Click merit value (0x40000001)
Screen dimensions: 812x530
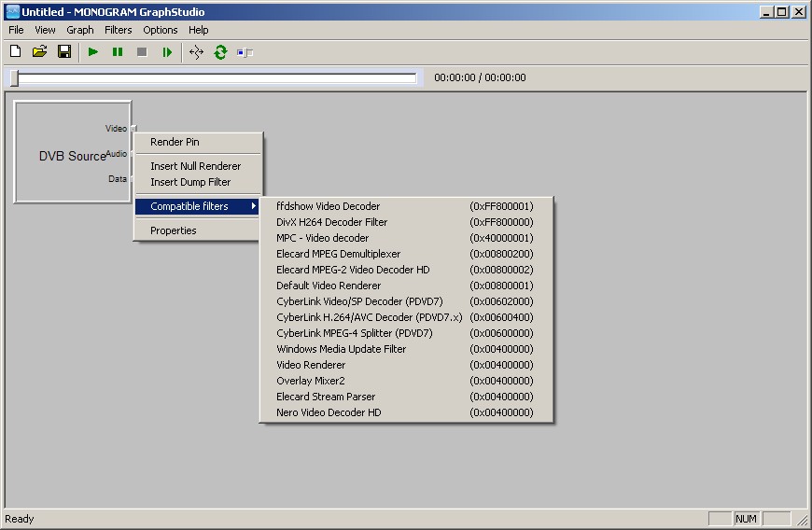[501, 238]
